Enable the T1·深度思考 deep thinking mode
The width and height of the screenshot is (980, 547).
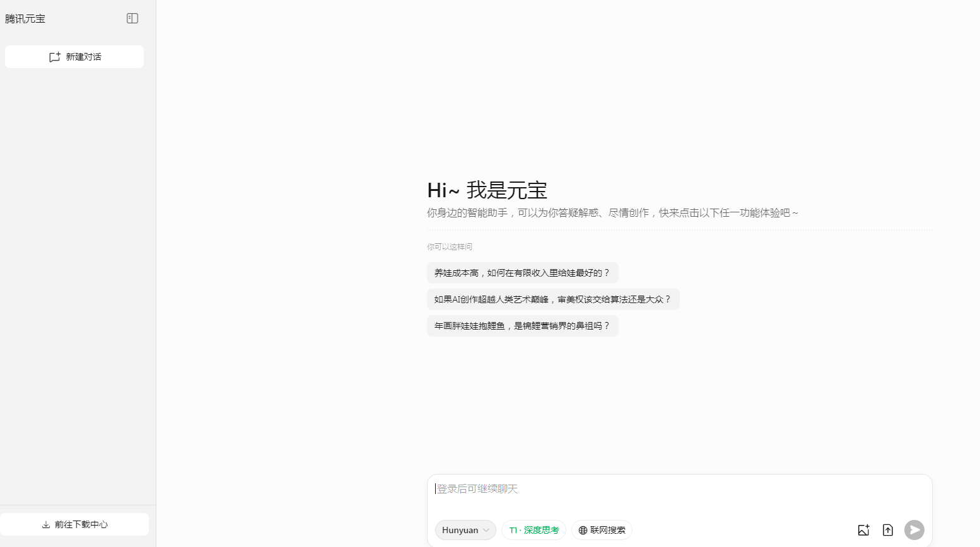point(534,530)
